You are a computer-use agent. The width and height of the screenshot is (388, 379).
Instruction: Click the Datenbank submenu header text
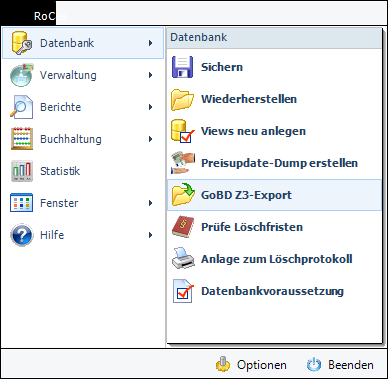(199, 37)
